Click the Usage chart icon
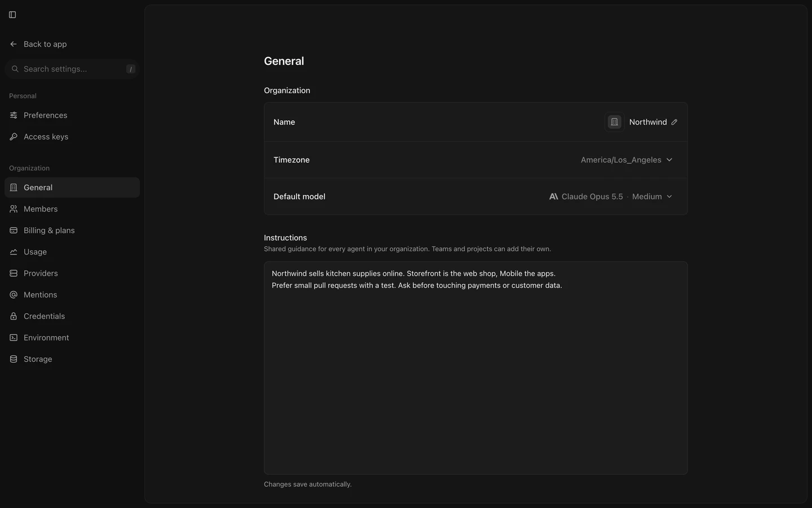The height and width of the screenshot is (508, 812). (x=14, y=252)
